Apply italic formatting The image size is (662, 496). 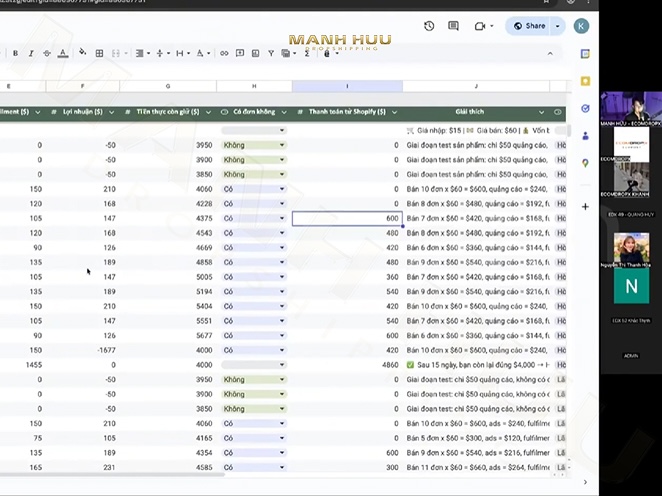coord(31,53)
